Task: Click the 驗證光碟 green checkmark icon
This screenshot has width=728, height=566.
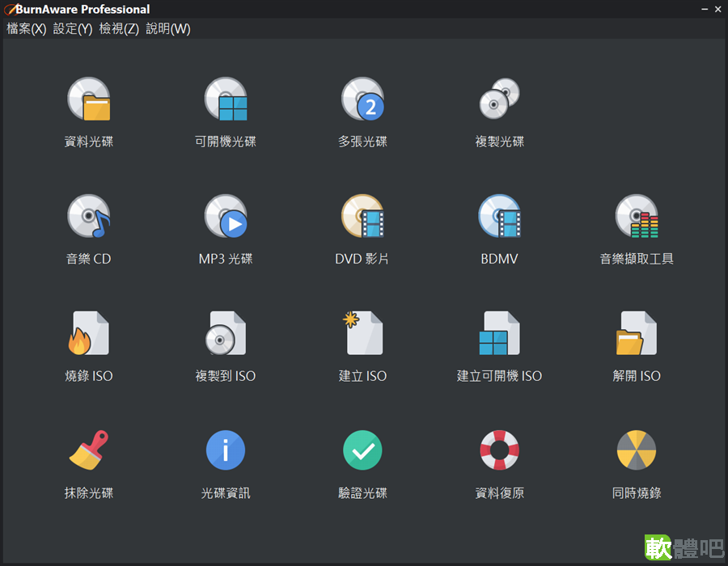Action: (362, 450)
